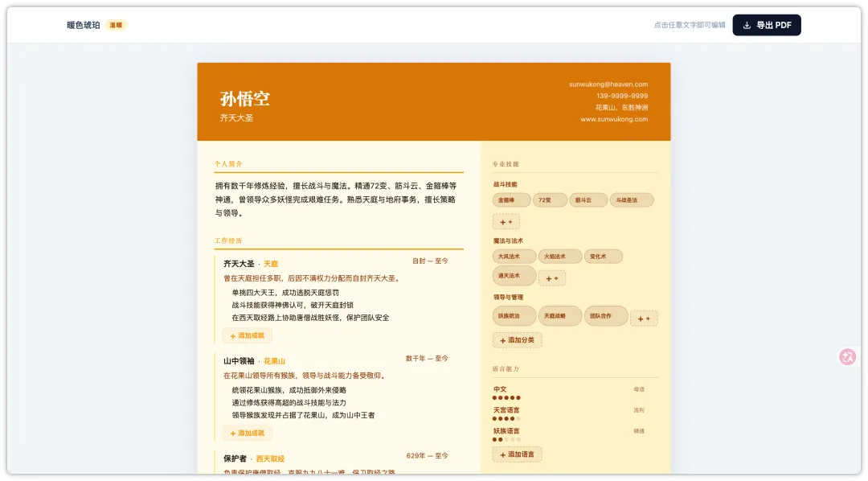The width and height of the screenshot is (868, 481).
Task: Click the 暖色琥珀 template title
Action: click(83, 25)
